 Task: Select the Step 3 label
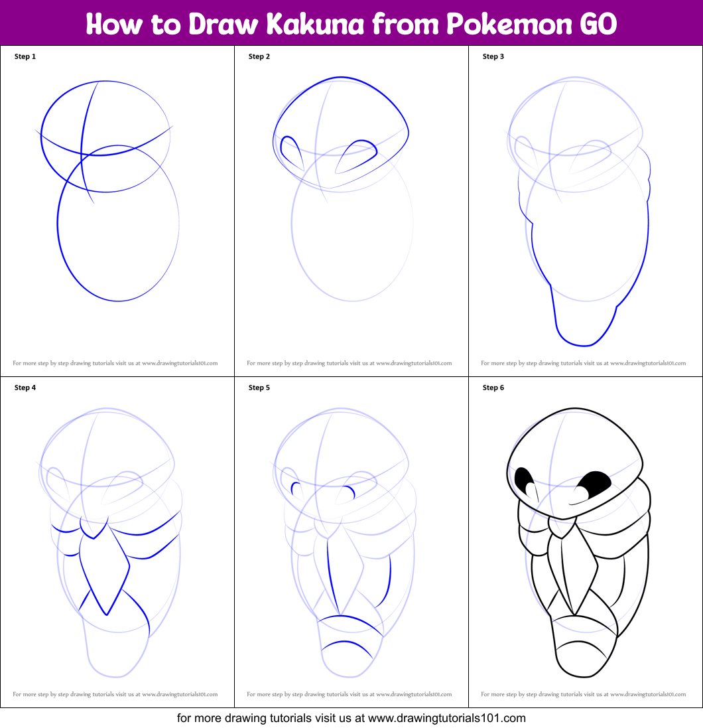point(493,56)
